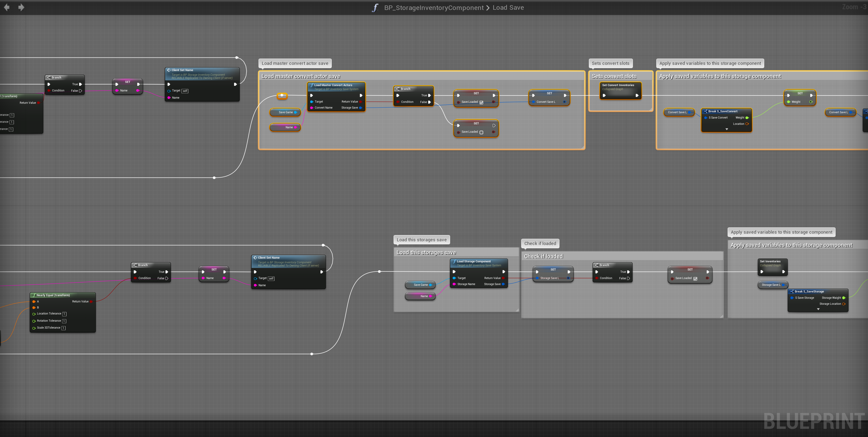Click the back navigation arrow

tap(7, 7)
